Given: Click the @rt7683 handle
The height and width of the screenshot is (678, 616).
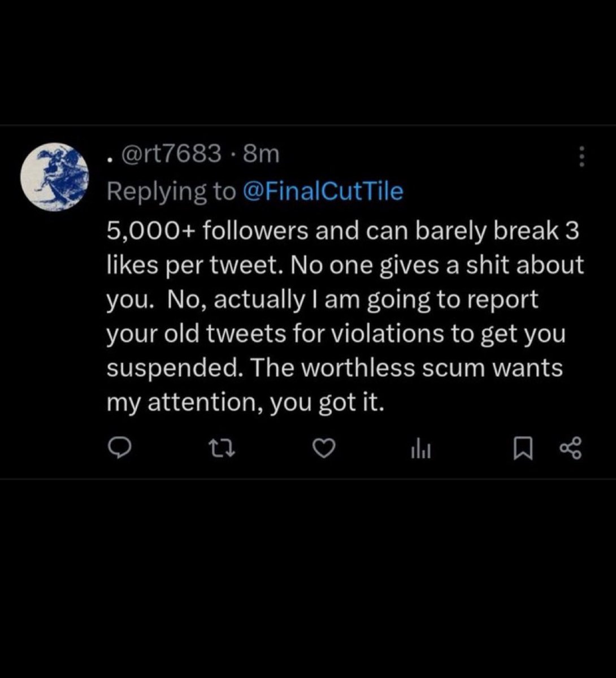Looking at the screenshot, I should tap(171, 154).
